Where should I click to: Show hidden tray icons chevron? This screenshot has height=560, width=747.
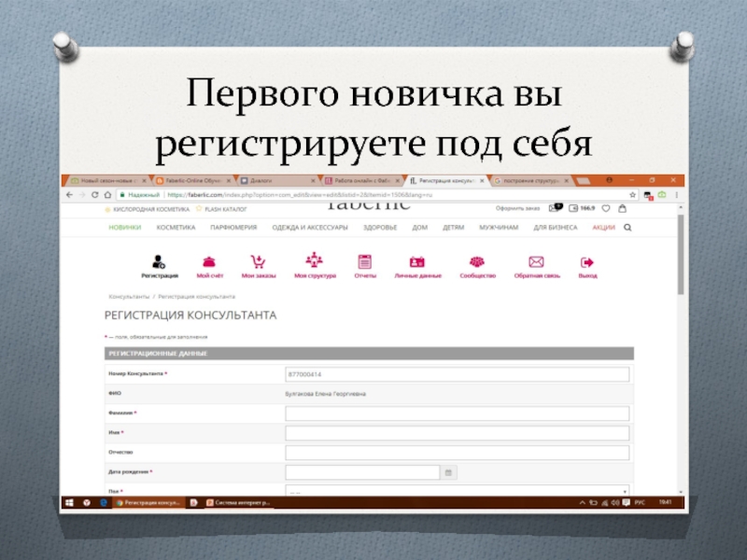pyautogui.click(x=582, y=502)
